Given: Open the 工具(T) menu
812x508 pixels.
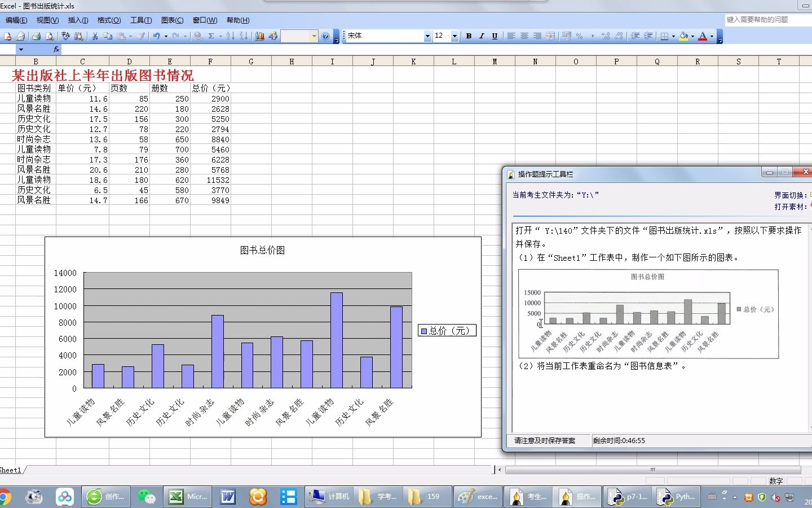Looking at the screenshot, I should (141, 20).
